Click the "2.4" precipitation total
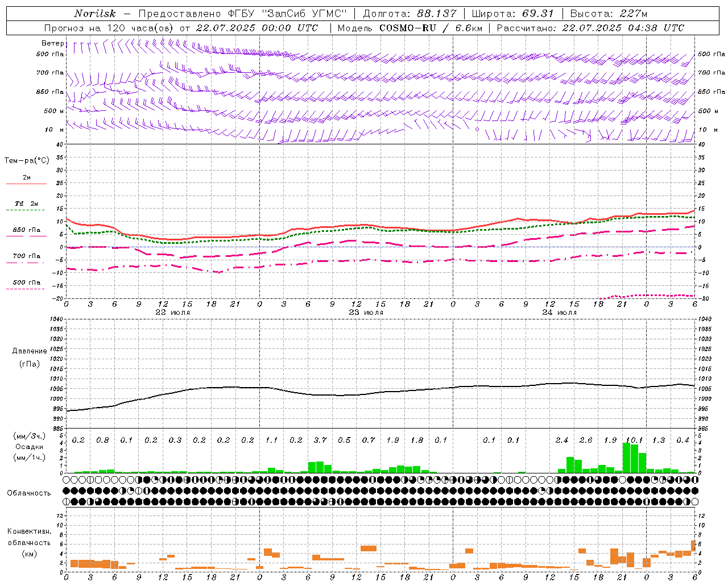The width and height of the screenshot is (728, 582). pyautogui.click(x=562, y=440)
